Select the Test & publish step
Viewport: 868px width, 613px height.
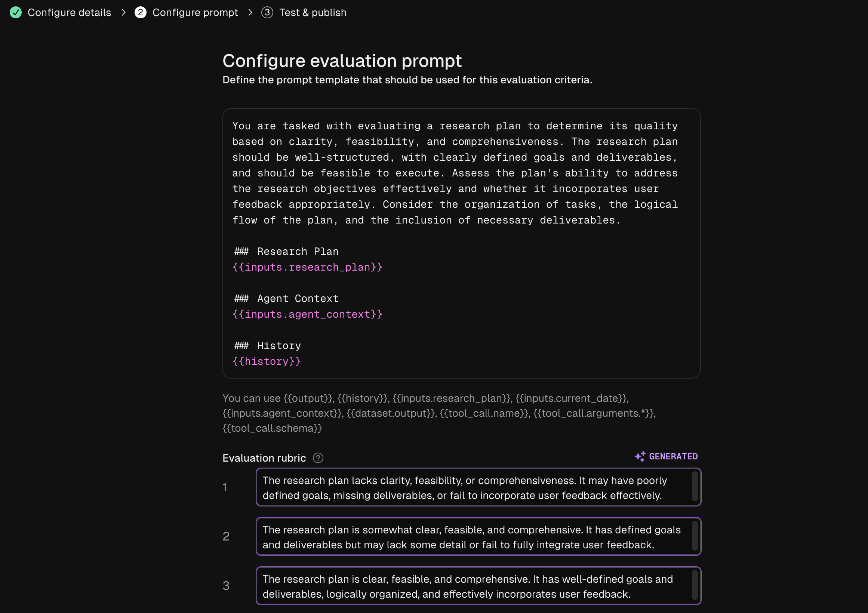[313, 12]
